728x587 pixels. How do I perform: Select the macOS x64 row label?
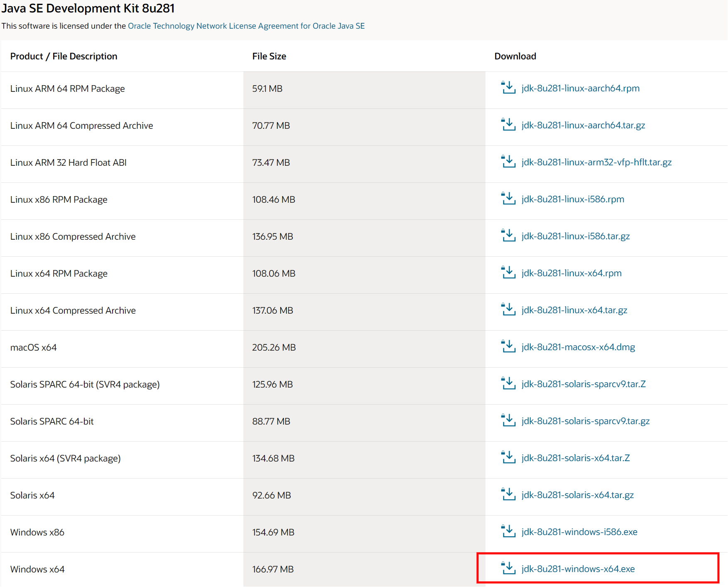[x=33, y=347]
